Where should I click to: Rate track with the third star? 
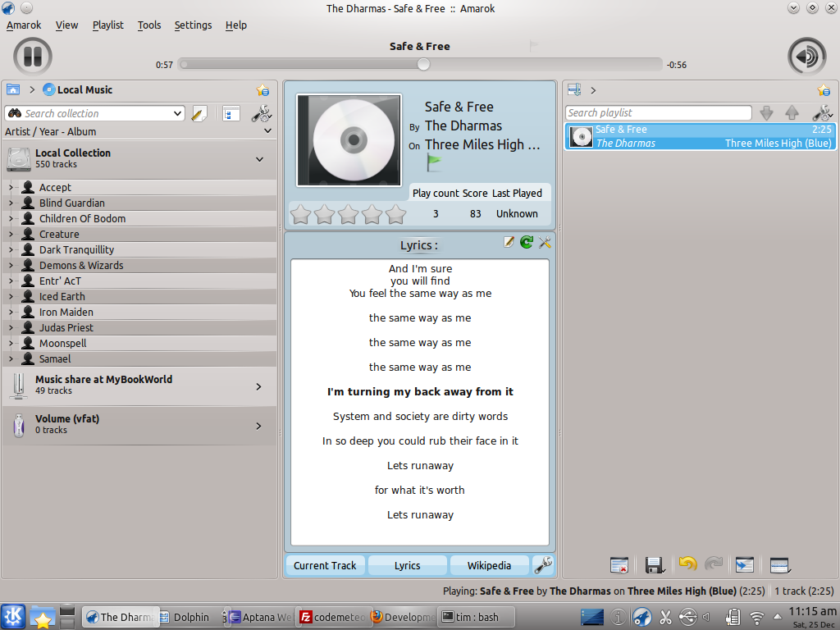(348, 214)
